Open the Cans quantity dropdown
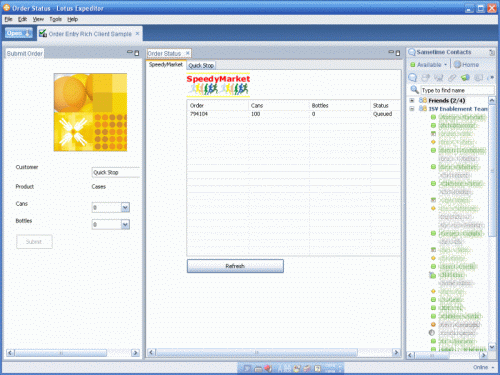500x375 pixels. tap(125, 207)
